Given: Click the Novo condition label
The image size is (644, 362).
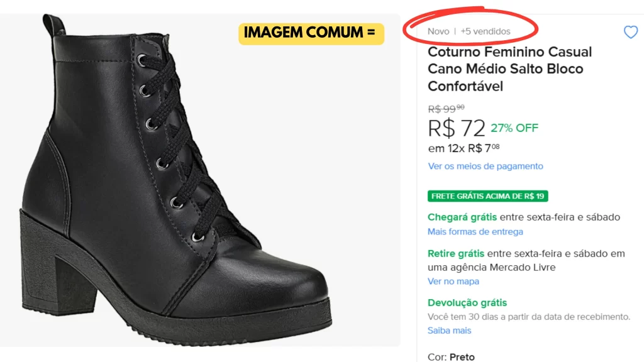Looking at the screenshot, I should (x=438, y=31).
